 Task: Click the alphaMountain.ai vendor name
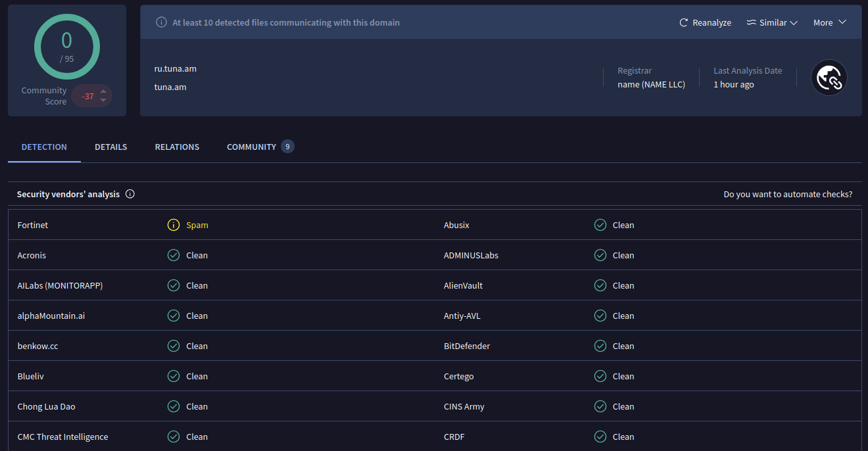(x=51, y=316)
